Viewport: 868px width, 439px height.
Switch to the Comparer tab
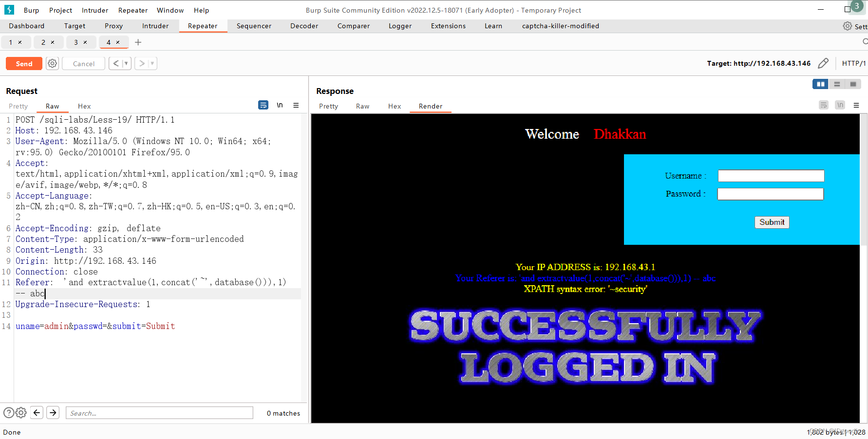354,26
